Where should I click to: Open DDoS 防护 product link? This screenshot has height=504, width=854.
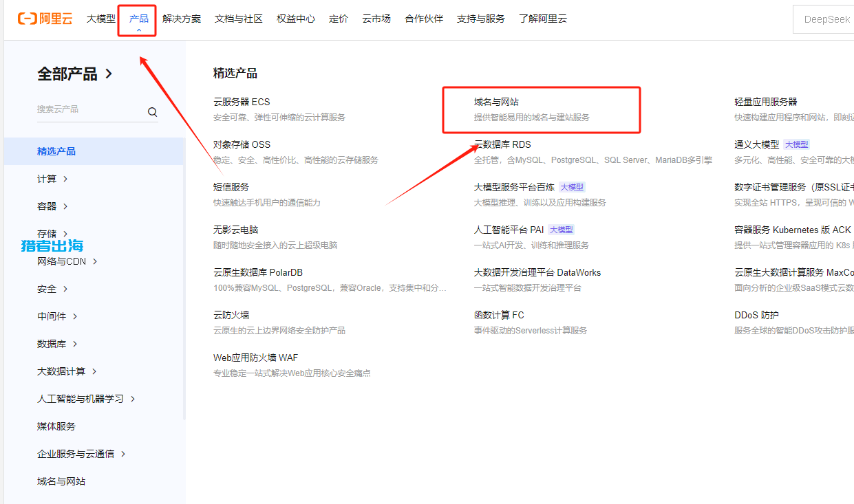point(756,315)
